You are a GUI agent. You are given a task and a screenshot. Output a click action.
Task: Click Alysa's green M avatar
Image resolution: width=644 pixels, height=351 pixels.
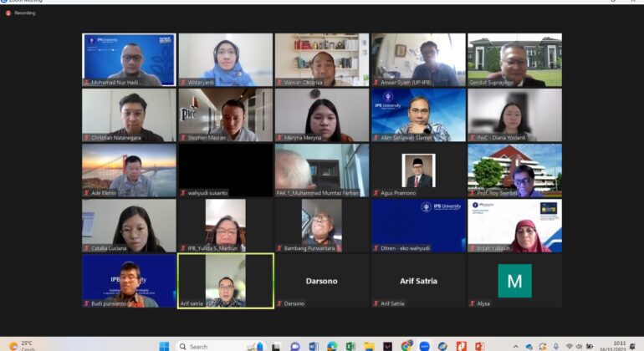click(x=514, y=281)
